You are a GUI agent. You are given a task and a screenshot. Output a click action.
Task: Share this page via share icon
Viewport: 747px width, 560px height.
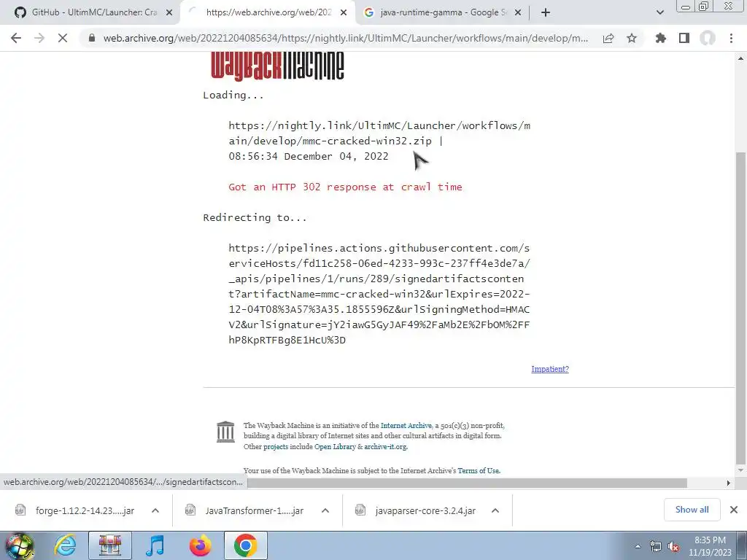[608, 38]
